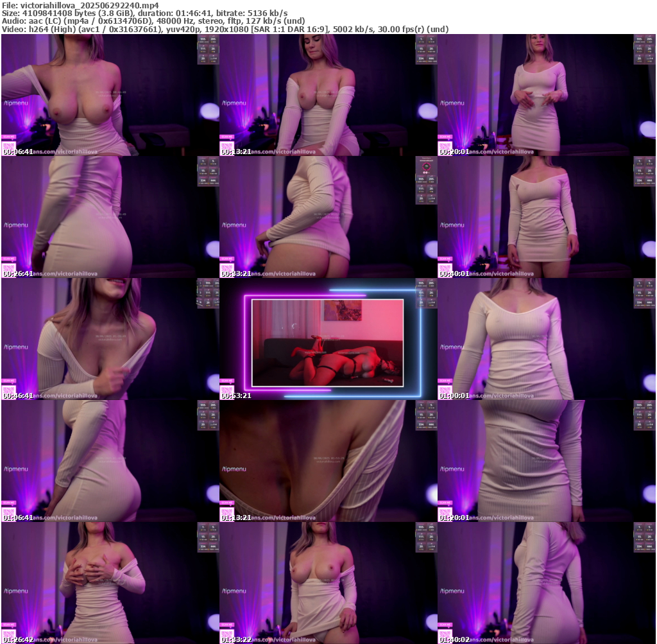Open the neon-framed thumbnail at 00:53:21

328,339
